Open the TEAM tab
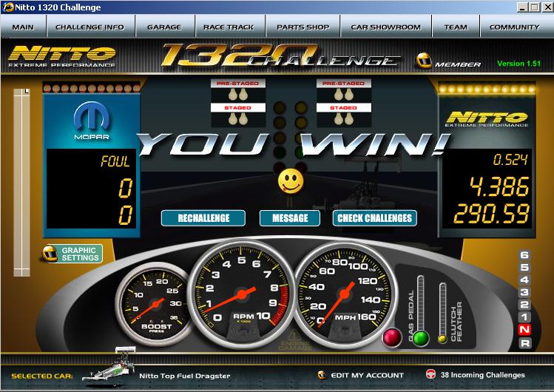 (x=456, y=27)
